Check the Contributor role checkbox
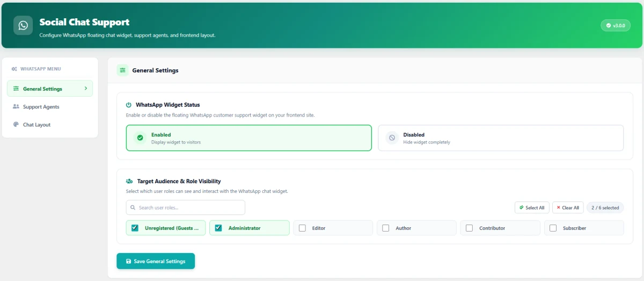The height and width of the screenshot is (281, 644). 469,228
